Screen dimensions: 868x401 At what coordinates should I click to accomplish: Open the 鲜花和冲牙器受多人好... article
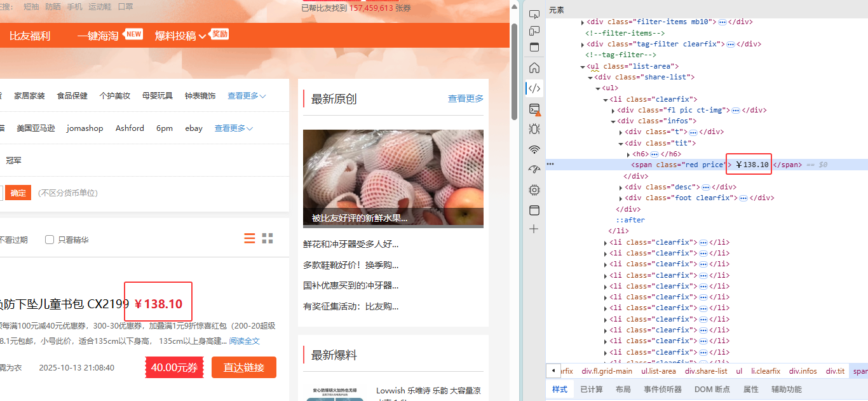351,244
